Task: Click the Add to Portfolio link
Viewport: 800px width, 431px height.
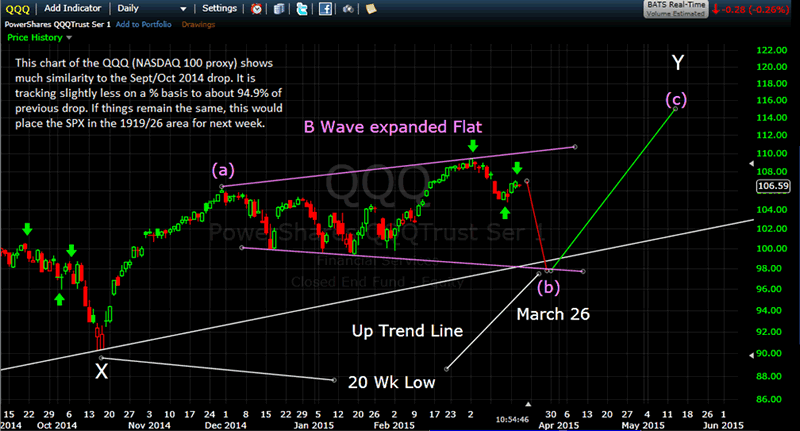Action: tap(143, 24)
